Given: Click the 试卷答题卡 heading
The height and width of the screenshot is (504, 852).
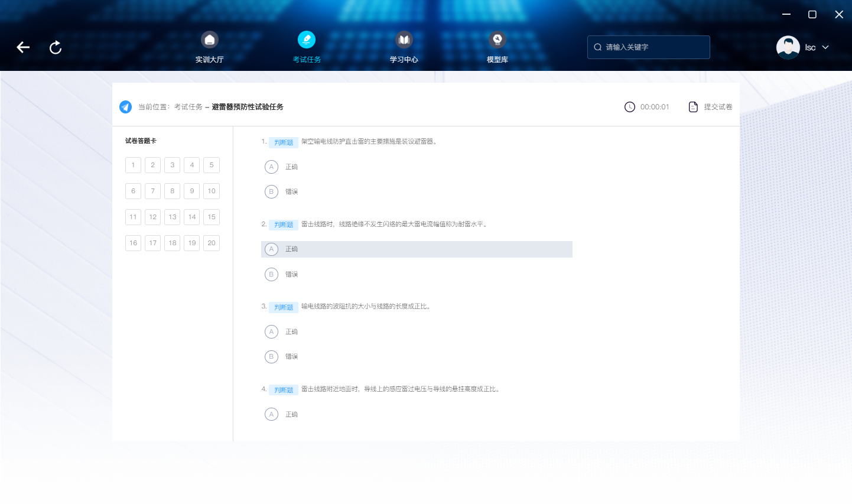Looking at the screenshot, I should (x=141, y=141).
